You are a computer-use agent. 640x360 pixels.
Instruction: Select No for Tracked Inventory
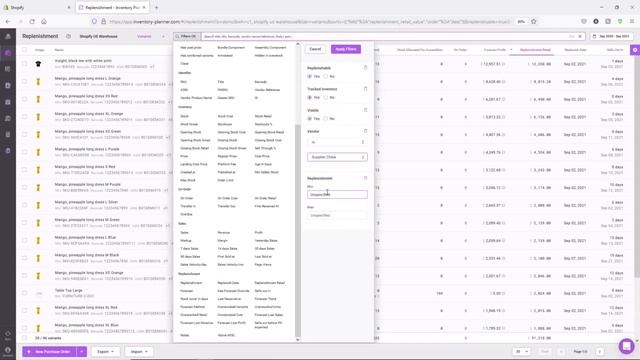click(326, 98)
